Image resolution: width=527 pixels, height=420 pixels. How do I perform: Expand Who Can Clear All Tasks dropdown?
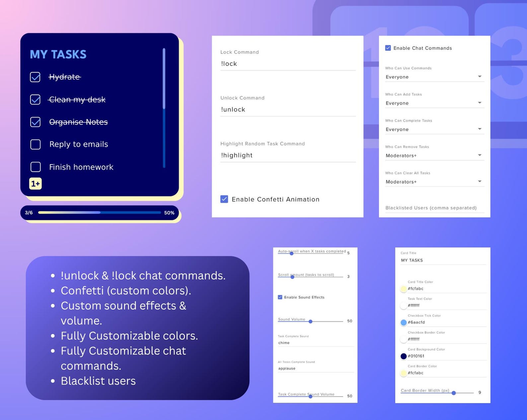434,182
